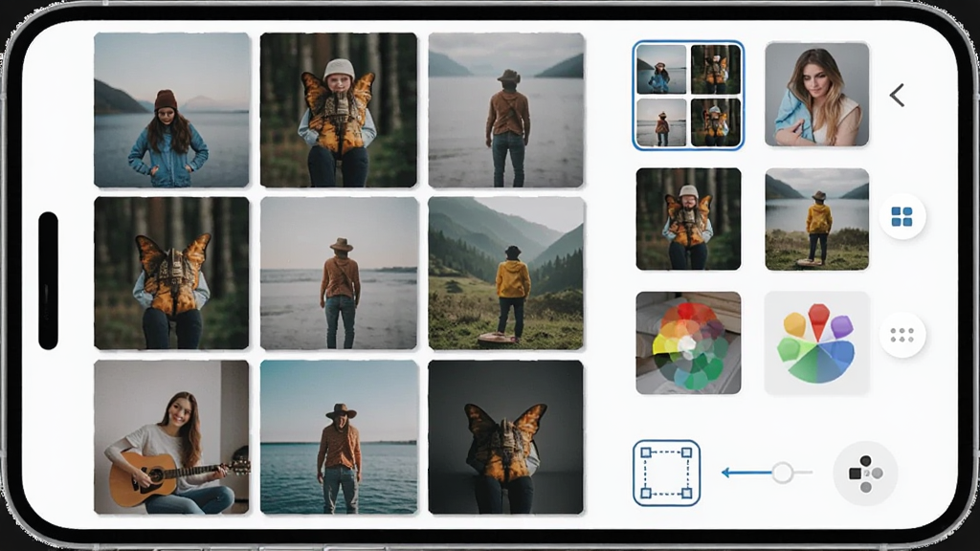This screenshot has width=980, height=551.
Task: Open the six-dot grid options button
Action: coord(902,336)
